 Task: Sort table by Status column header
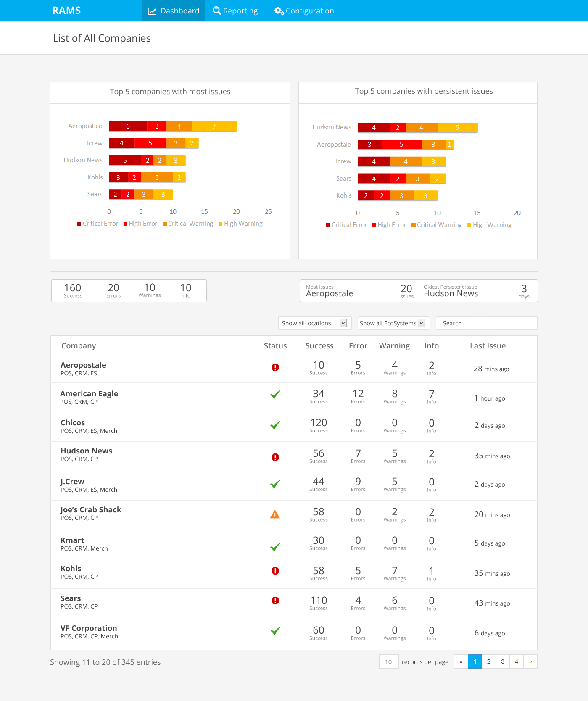[x=275, y=346]
